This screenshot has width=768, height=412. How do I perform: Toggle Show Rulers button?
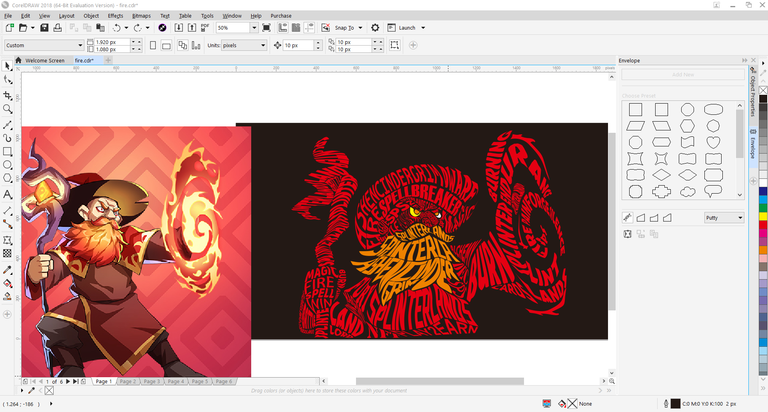(283, 28)
